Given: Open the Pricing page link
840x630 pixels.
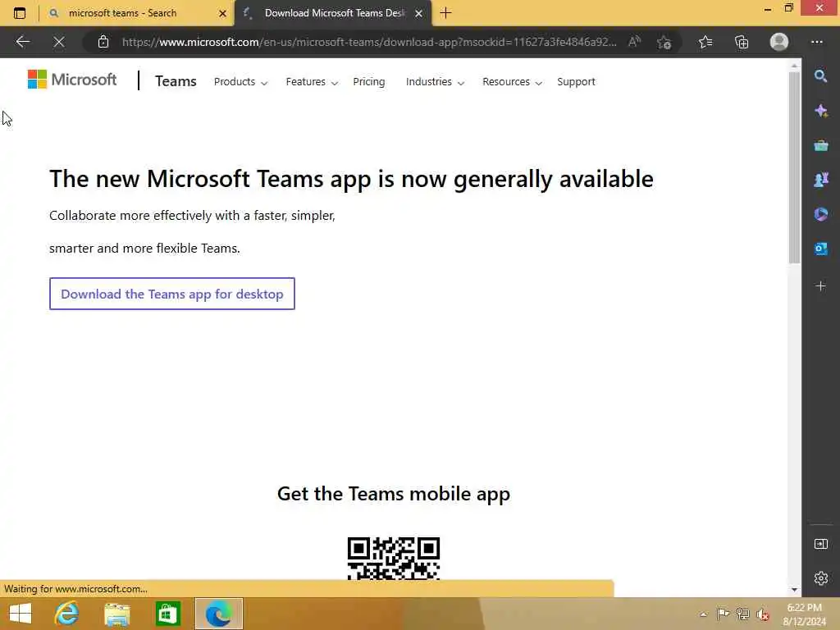Looking at the screenshot, I should click(x=368, y=82).
